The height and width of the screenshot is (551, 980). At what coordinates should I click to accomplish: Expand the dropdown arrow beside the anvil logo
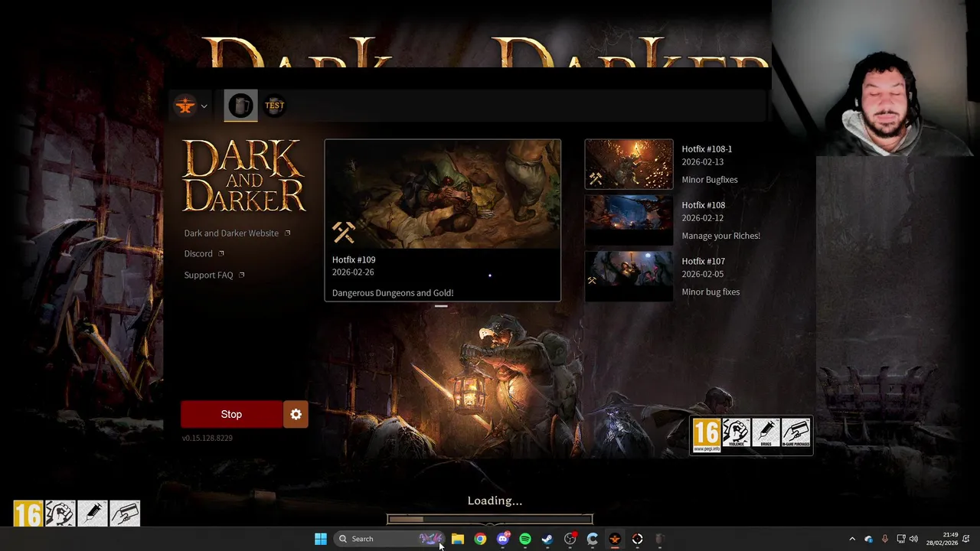click(204, 106)
